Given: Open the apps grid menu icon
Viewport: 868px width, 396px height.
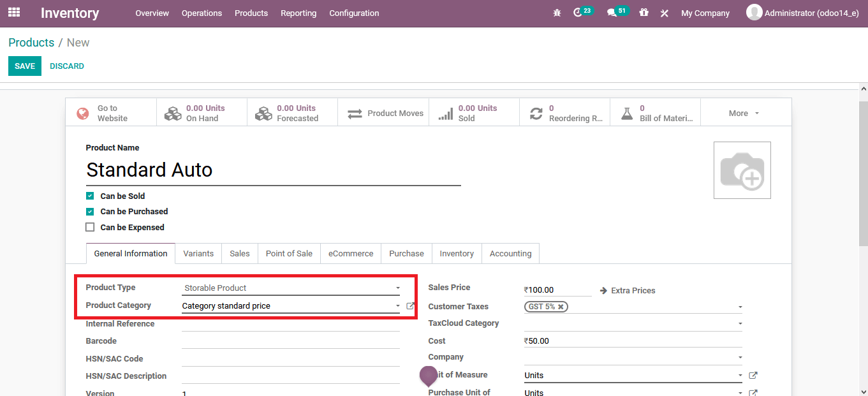Looking at the screenshot, I should click(13, 12).
